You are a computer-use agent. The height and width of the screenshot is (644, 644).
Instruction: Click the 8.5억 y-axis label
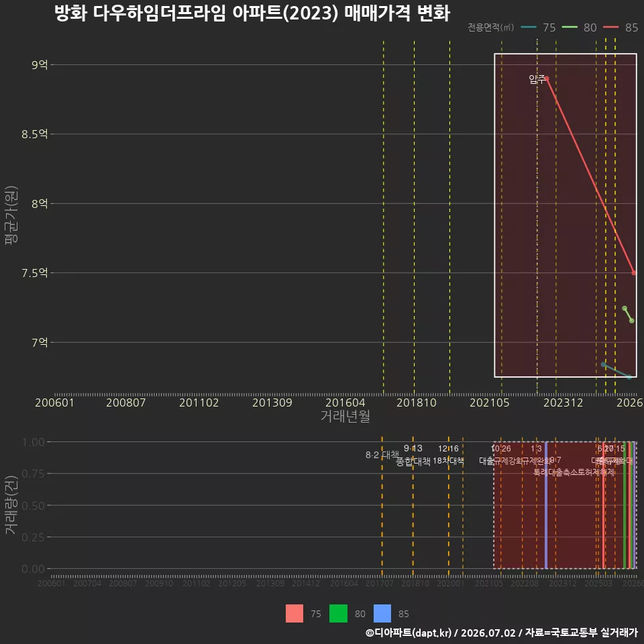[x=34, y=134]
